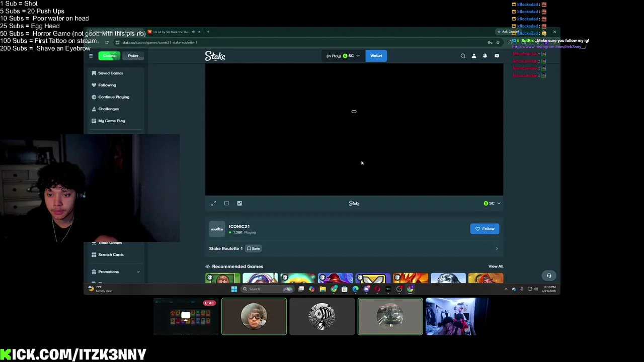Image resolution: width=644 pixels, height=362 pixels.
Task: Open the site search magnifier icon
Action: coord(463,56)
